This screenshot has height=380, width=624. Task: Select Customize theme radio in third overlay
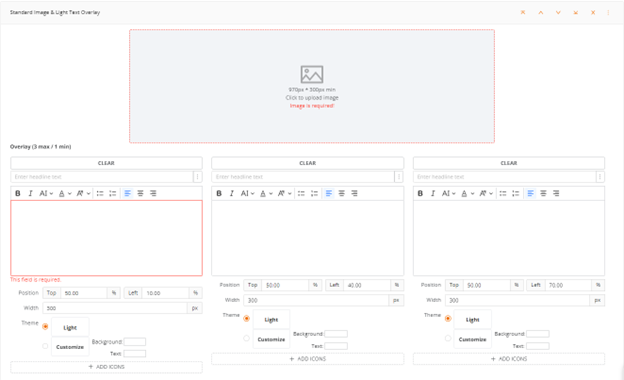(x=448, y=338)
